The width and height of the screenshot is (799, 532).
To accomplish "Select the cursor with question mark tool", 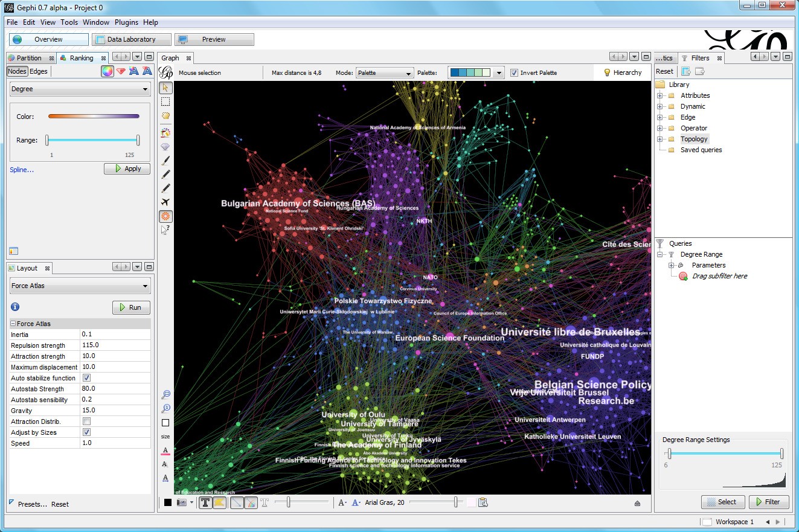I will [165, 229].
